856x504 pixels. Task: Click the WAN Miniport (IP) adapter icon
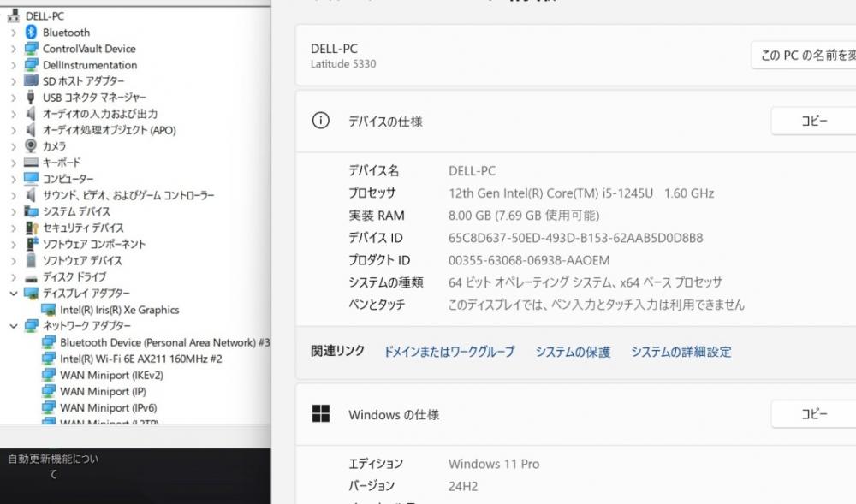click(49, 392)
